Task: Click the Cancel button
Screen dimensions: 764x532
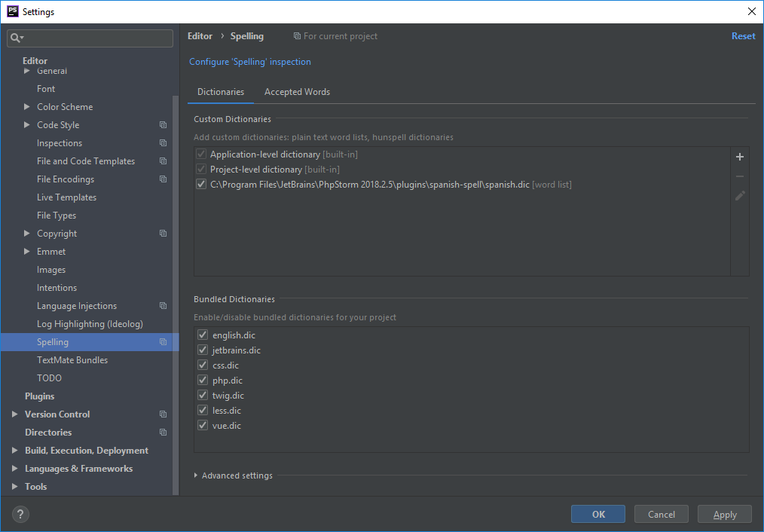Action: click(x=662, y=515)
